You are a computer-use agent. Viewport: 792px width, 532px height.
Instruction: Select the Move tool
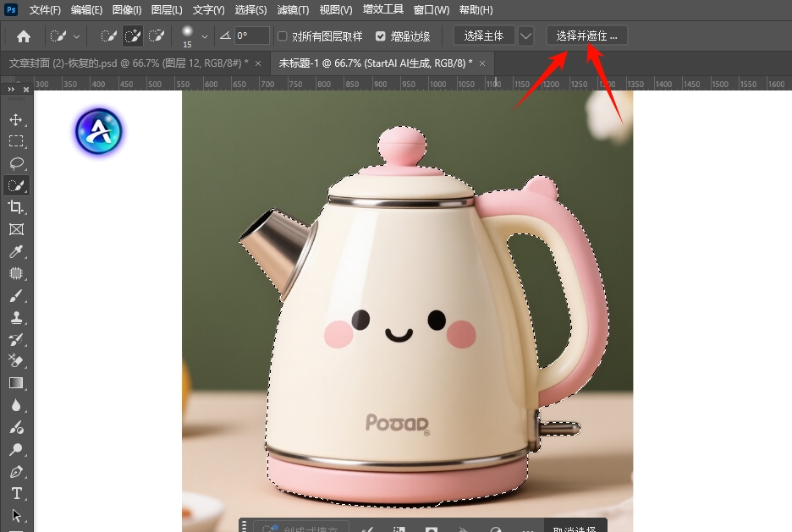click(16, 119)
